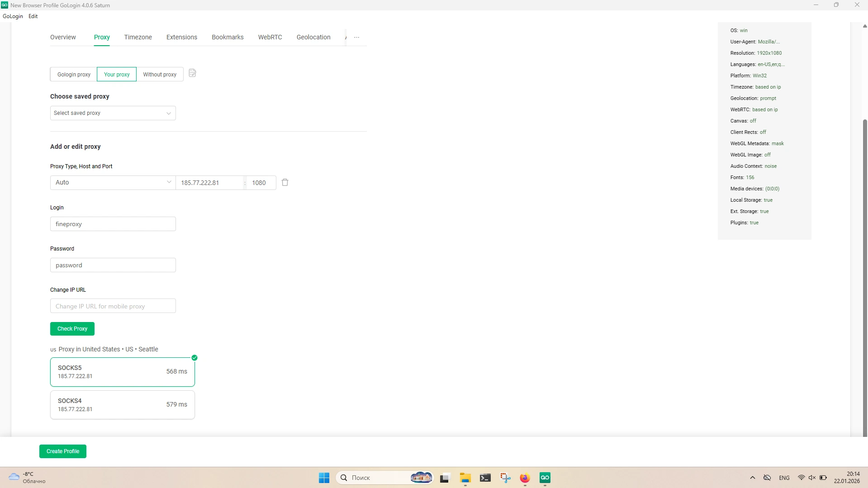Select the Gologin proxy option
868x488 pixels.
click(74, 74)
